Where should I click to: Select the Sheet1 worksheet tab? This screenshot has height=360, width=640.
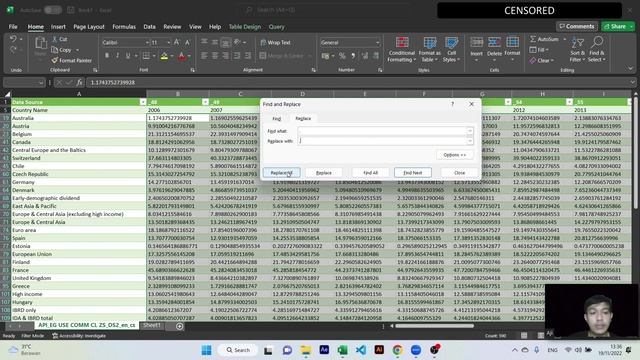pyautogui.click(x=152, y=325)
